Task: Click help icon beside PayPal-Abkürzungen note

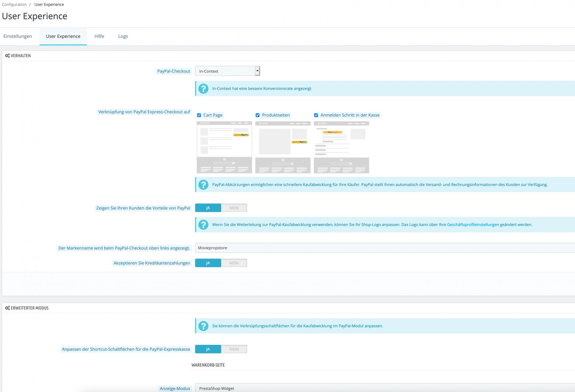Action: (x=203, y=185)
